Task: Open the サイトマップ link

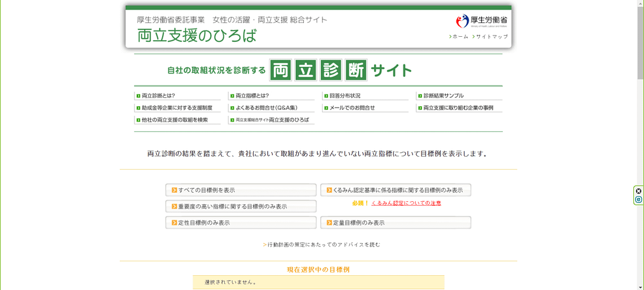Action: pyautogui.click(x=491, y=37)
